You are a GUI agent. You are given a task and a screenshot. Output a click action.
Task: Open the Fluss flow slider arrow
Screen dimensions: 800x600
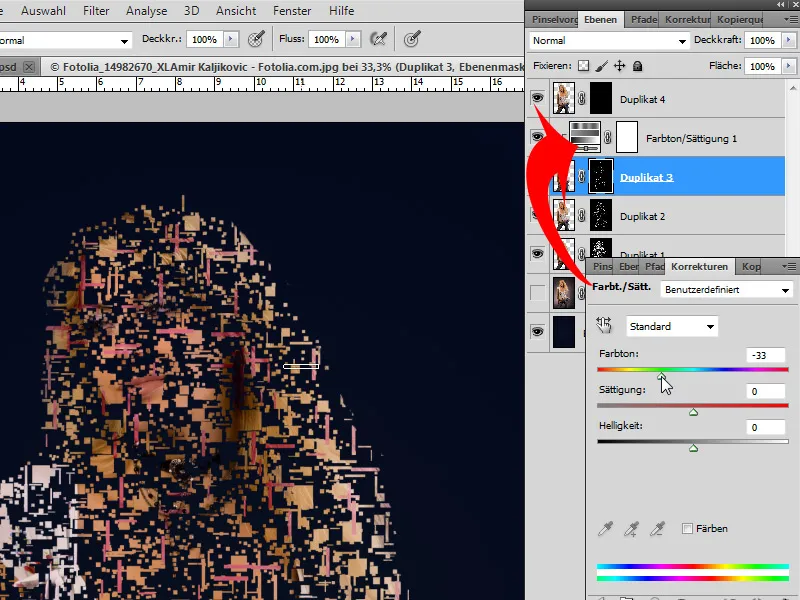[x=353, y=39]
